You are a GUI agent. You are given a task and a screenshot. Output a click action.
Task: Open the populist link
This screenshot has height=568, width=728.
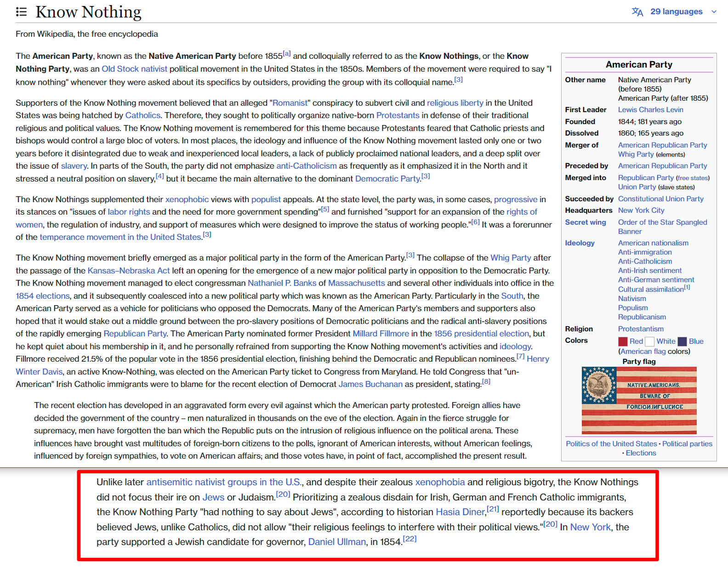click(266, 199)
